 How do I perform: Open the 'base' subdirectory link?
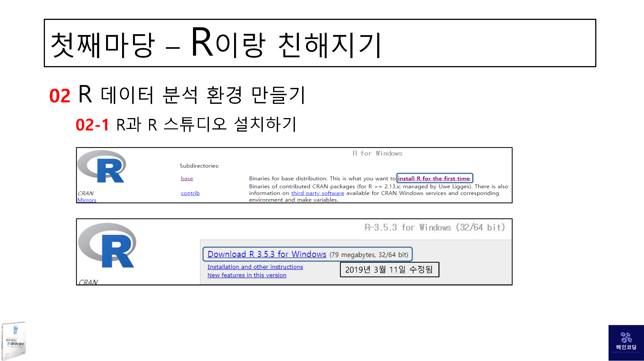coord(187,179)
